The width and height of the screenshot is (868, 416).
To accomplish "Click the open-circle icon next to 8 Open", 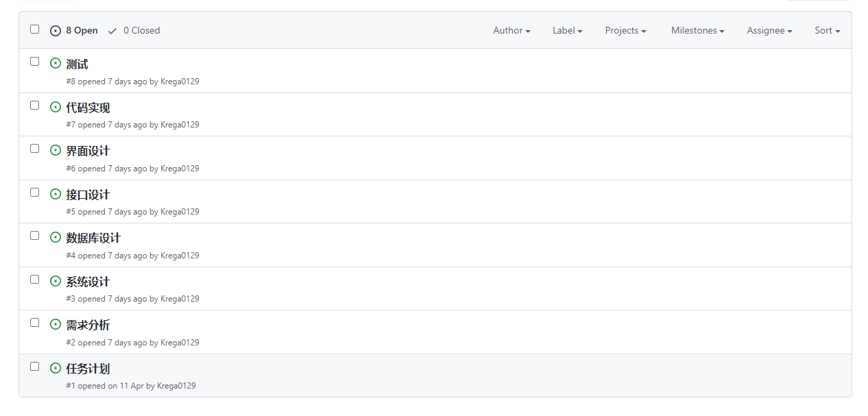I will coord(56,31).
